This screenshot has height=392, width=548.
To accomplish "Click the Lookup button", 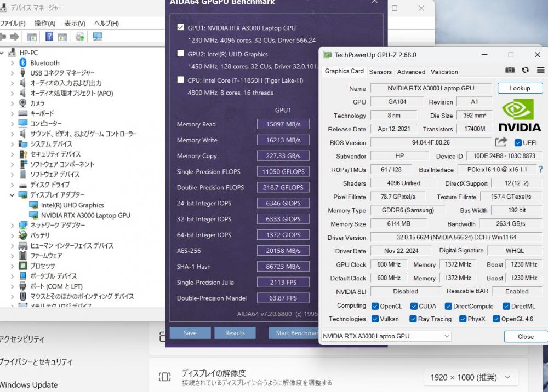I will (520, 88).
